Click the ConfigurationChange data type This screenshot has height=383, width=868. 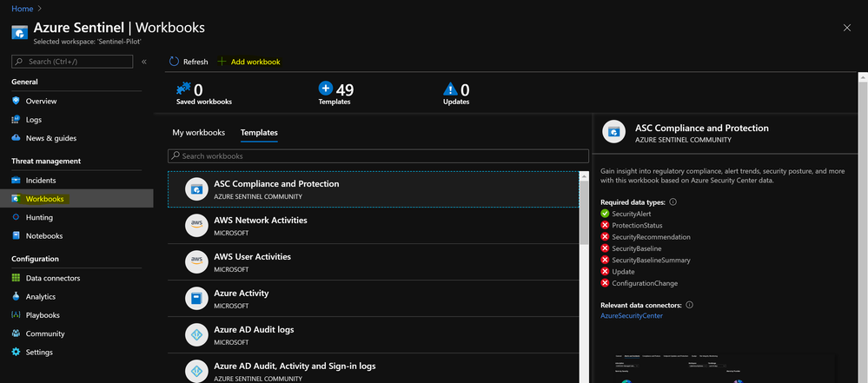coord(645,283)
